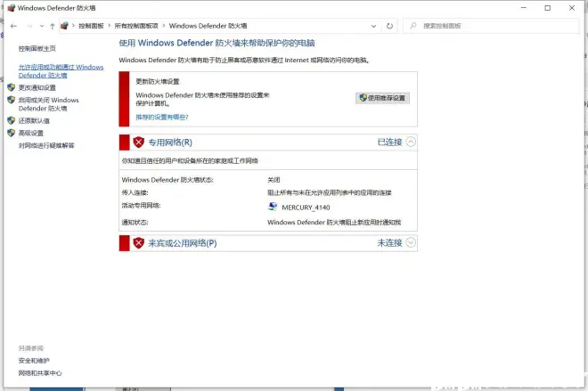Image resolution: width=588 pixels, height=391 pixels.
Task: Go up one level with the up arrow
Action: 53,26
